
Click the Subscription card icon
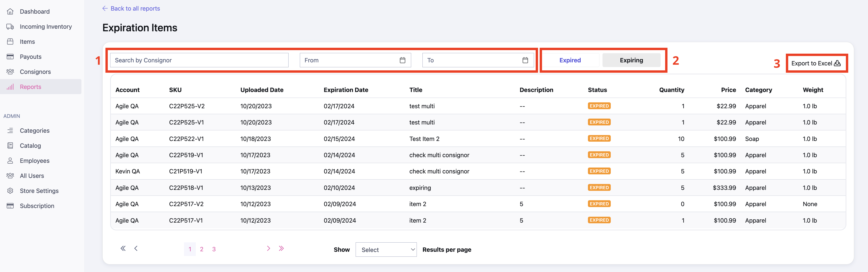tap(10, 206)
